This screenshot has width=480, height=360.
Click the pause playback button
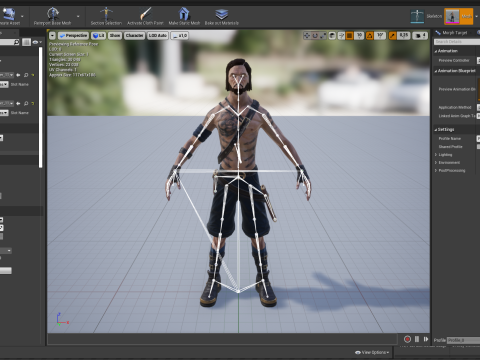click(x=417, y=339)
